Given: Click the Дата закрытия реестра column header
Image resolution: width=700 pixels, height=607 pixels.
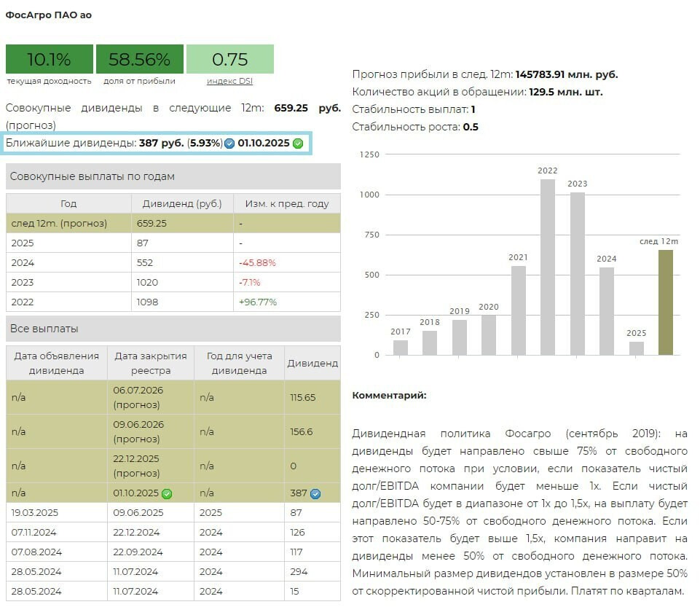Looking at the screenshot, I should coord(150,363).
